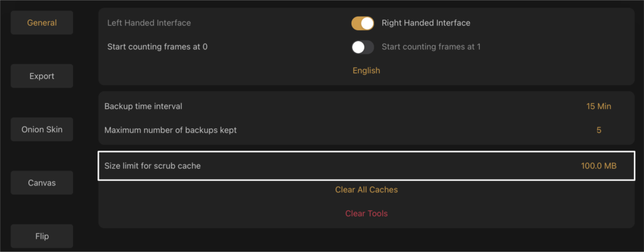Open the General settings tab
This screenshot has width=644, height=252.
tap(42, 23)
